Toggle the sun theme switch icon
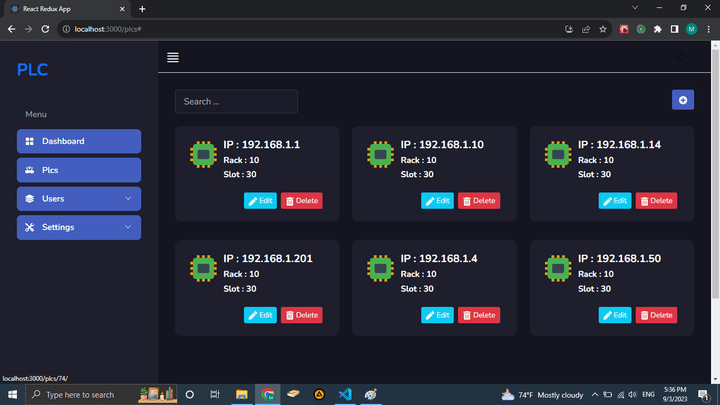The height and width of the screenshot is (405, 720). (681, 57)
